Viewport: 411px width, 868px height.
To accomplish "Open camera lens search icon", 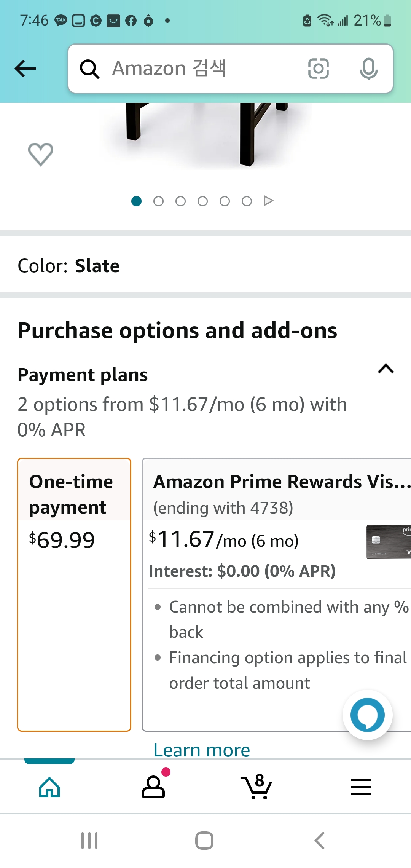I will coord(318,69).
